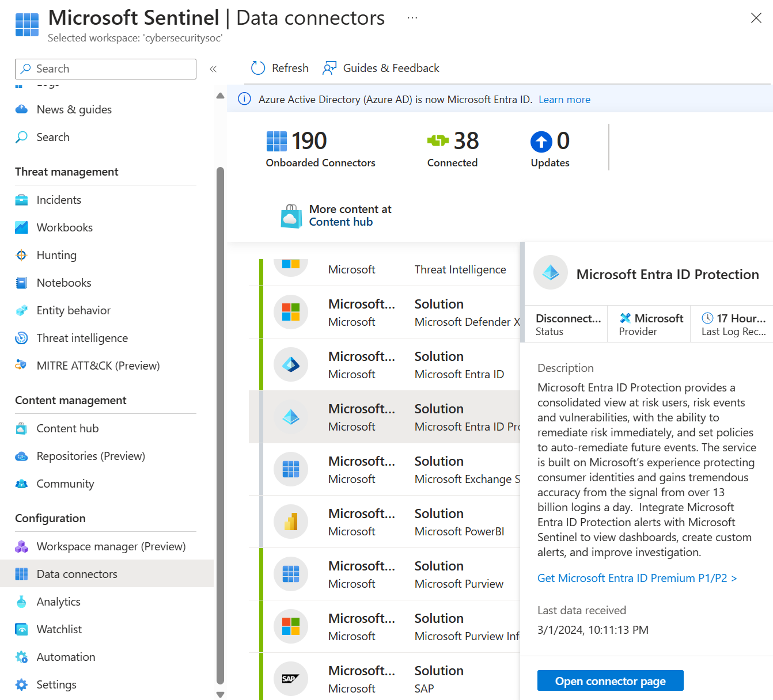Click the sidebar Search field

click(105, 69)
